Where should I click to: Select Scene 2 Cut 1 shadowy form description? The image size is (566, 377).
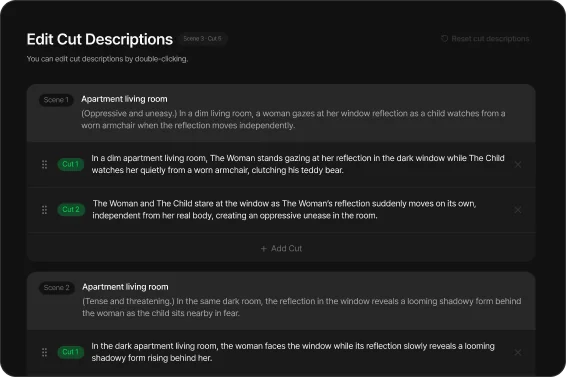coord(293,352)
